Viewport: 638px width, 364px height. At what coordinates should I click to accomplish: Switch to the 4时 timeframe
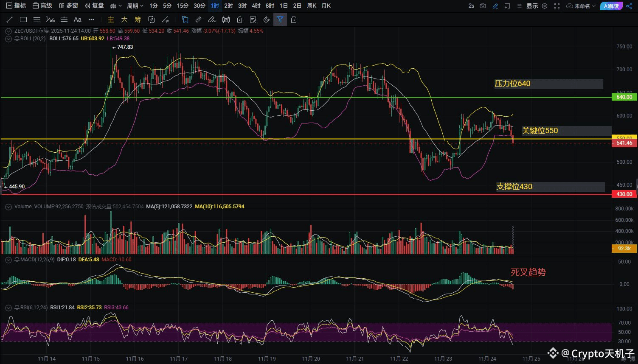coord(256,6)
